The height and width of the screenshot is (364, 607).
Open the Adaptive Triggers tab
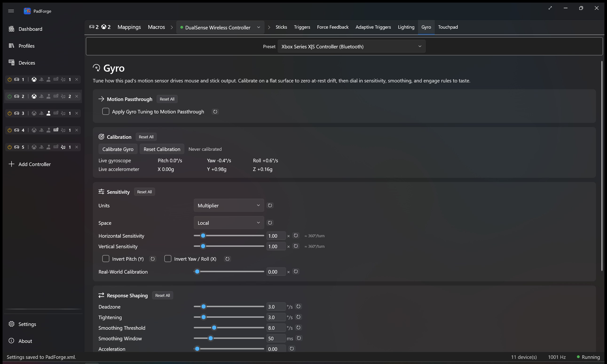point(373,27)
